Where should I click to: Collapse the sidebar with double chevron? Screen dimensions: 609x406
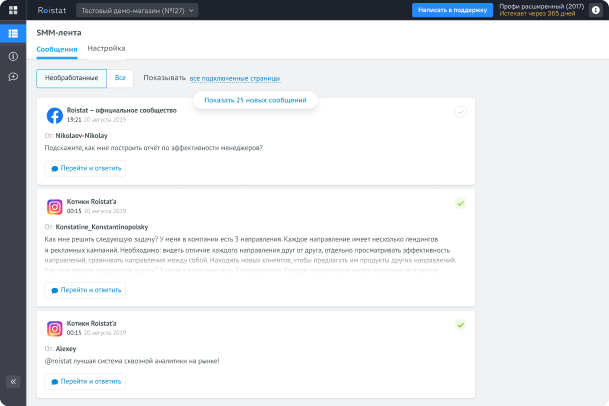(13, 382)
